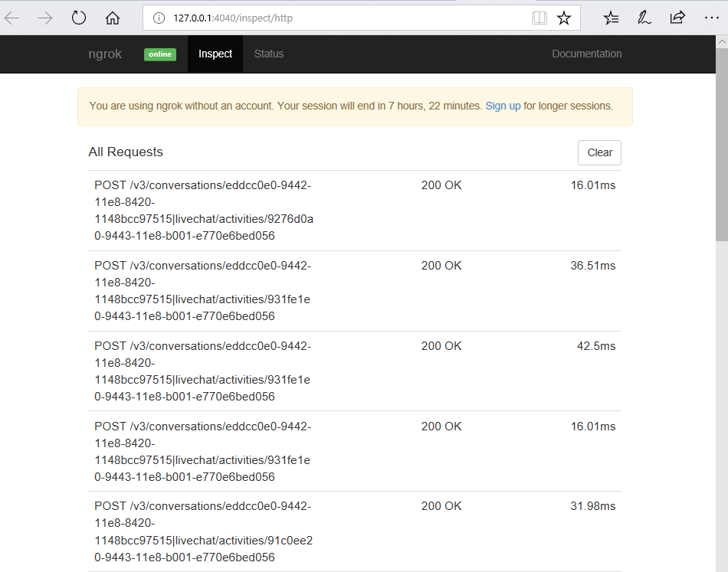Select the POST request taking 36.51ms
The image size is (728, 572).
[x=355, y=291]
